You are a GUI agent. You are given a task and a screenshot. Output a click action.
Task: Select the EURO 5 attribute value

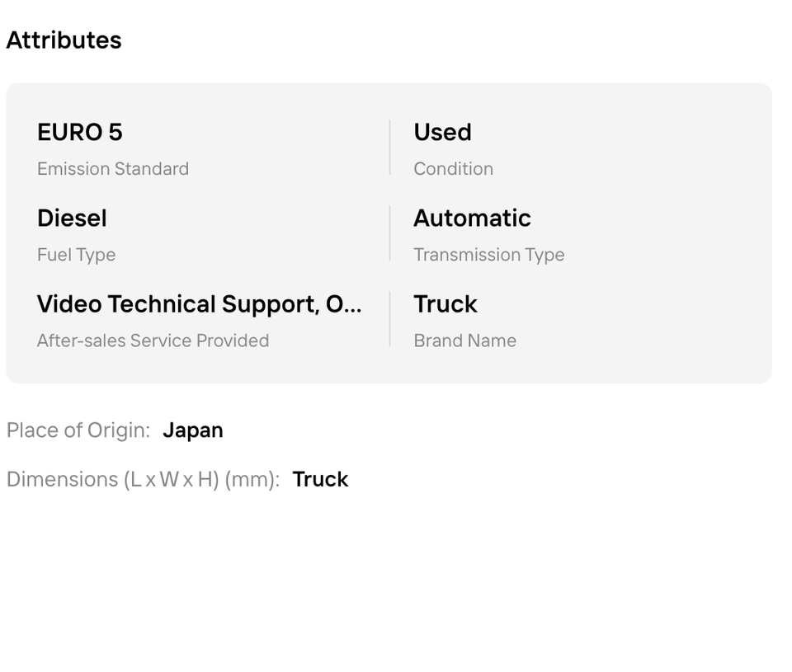pos(80,132)
